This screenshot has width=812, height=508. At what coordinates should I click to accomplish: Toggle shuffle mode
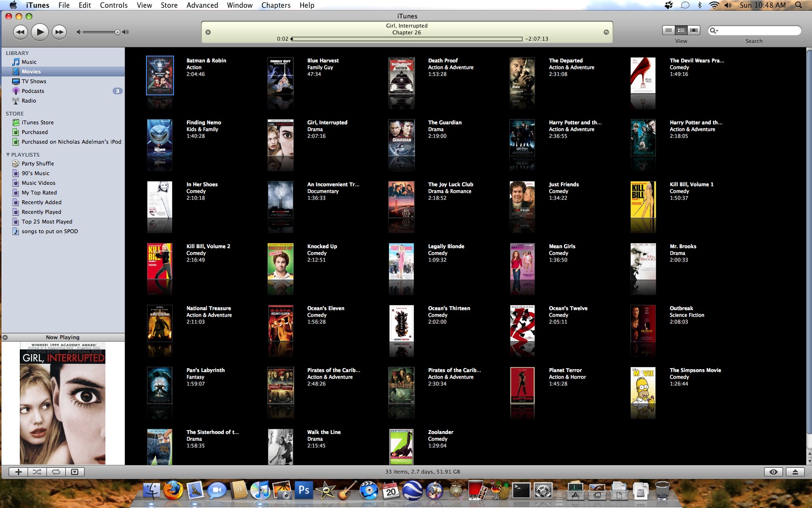point(37,472)
